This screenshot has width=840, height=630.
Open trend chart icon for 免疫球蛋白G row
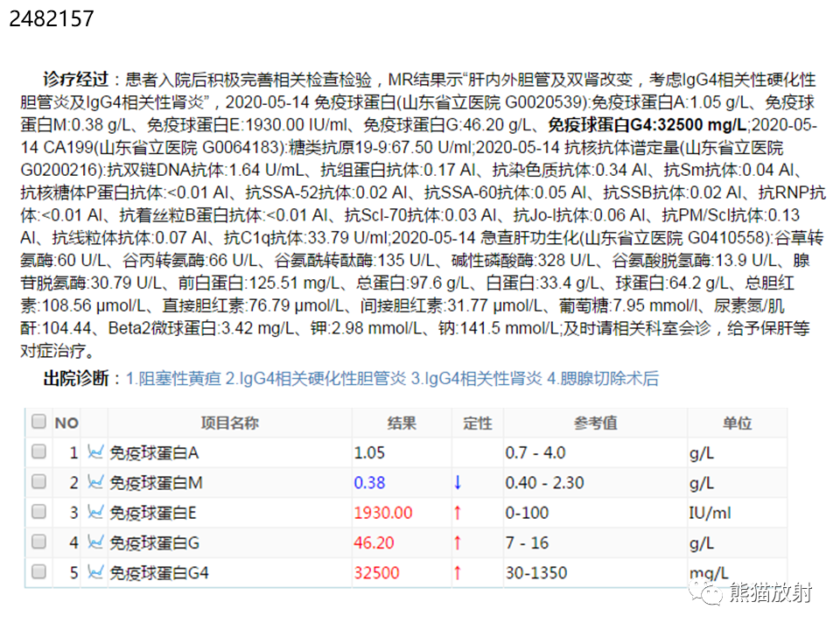click(x=94, y=542)
